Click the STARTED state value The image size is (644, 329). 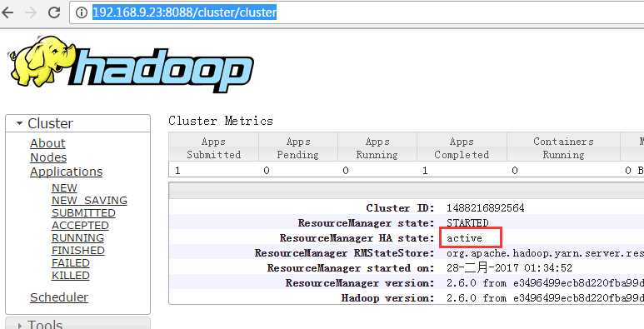coord(467,223)
